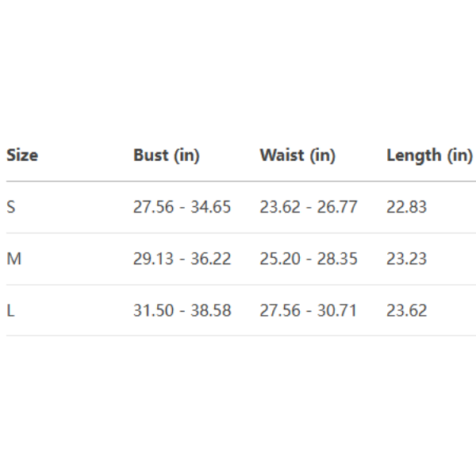
Task: Click bust range 27.56 - 34.65
Action: pos(182,207)
